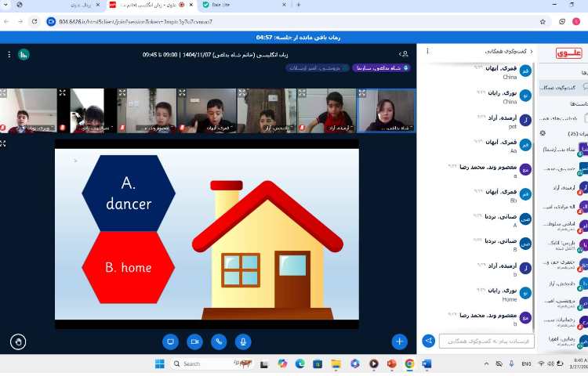
Task: Open the users management gear icon
Action: [543, 133]
